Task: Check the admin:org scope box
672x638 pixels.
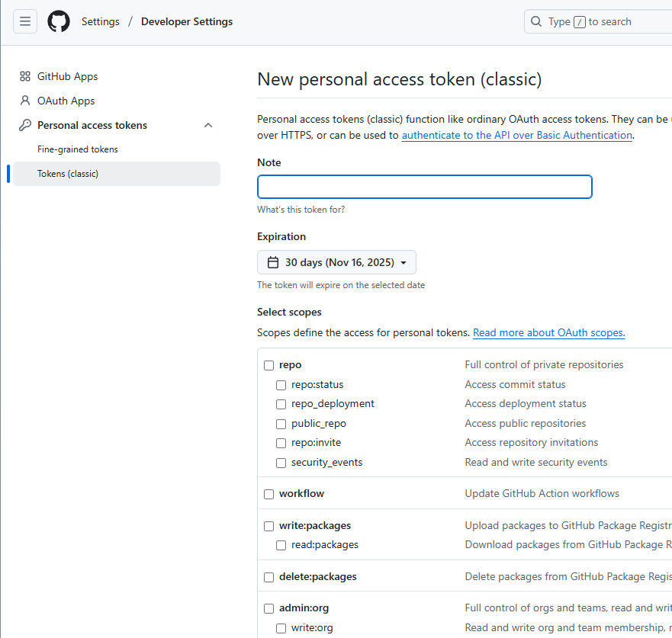Action: tap(268, 608)
